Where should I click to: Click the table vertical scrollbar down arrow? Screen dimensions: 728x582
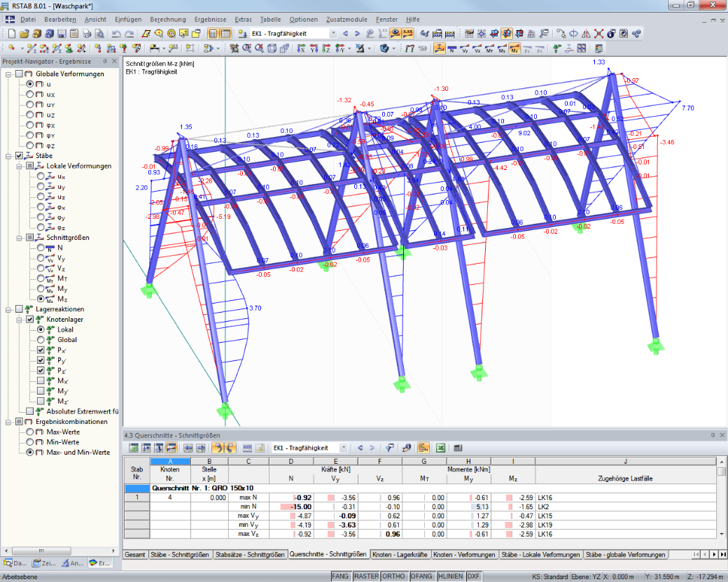pos(722,534)
